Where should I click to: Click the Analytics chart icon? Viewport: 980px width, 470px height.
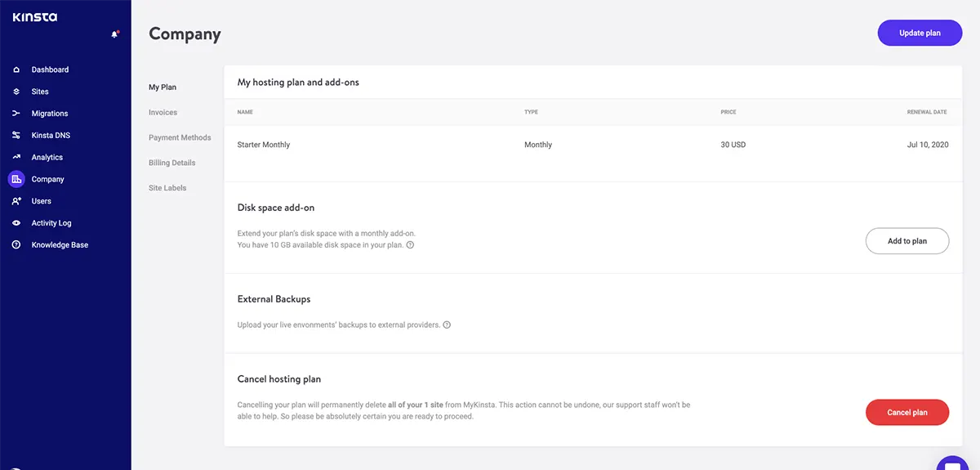pos(16,157)
